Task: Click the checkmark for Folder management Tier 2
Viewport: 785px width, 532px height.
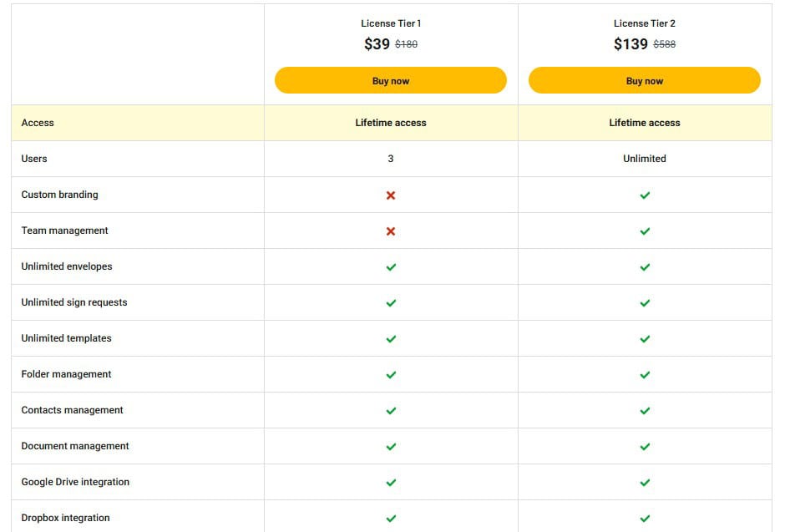Action: pos(644,374)
